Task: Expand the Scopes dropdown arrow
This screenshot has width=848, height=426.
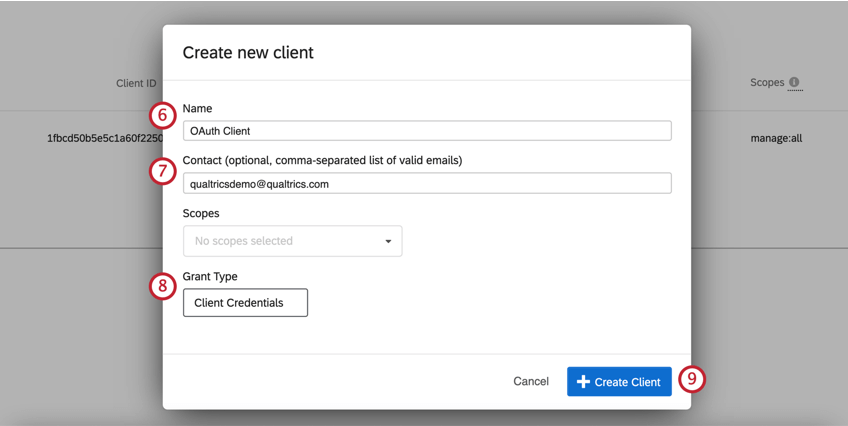Action: click(388, 241)
